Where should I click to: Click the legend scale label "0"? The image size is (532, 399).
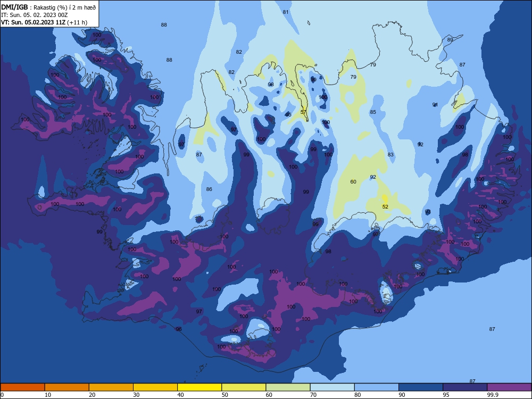2,395
